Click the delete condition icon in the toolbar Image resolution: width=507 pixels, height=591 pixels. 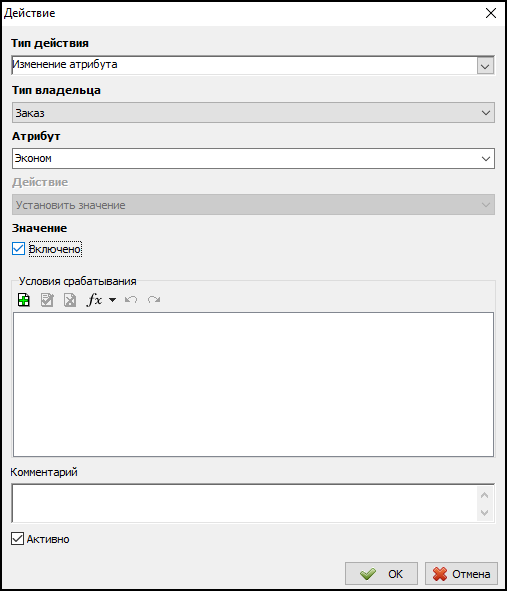[70, 300]
